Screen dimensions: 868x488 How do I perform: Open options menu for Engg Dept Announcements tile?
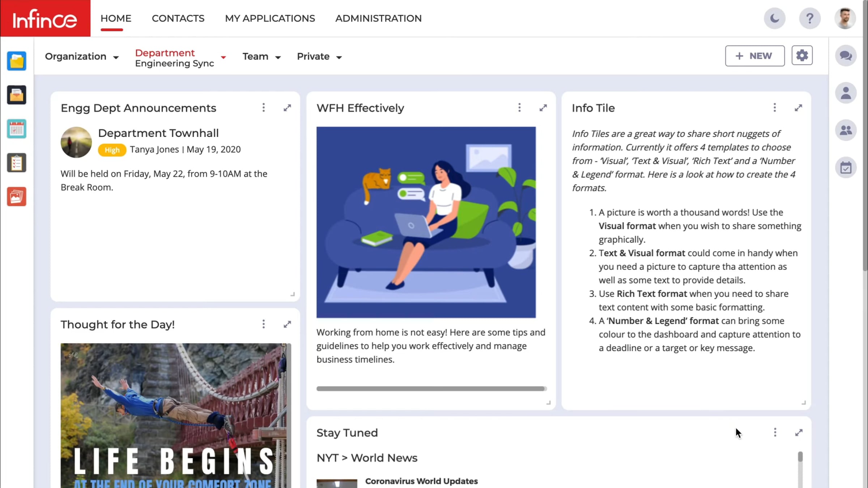click(x=264, y=108)
